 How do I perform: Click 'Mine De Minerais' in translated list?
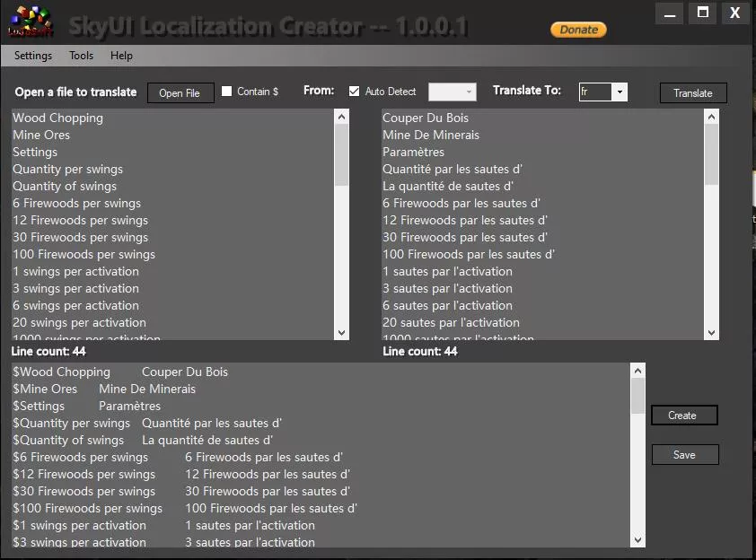point(431,135)
